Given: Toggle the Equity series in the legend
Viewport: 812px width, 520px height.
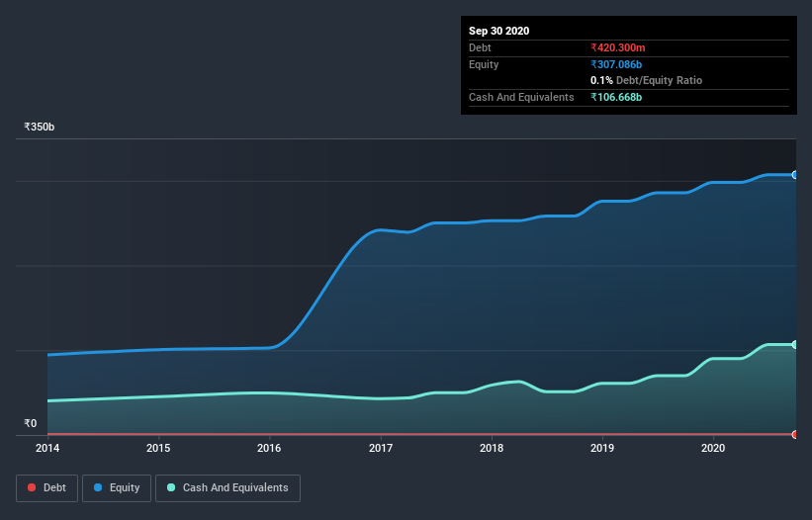Looking at the screenshot, I should (x=116, y=487).
